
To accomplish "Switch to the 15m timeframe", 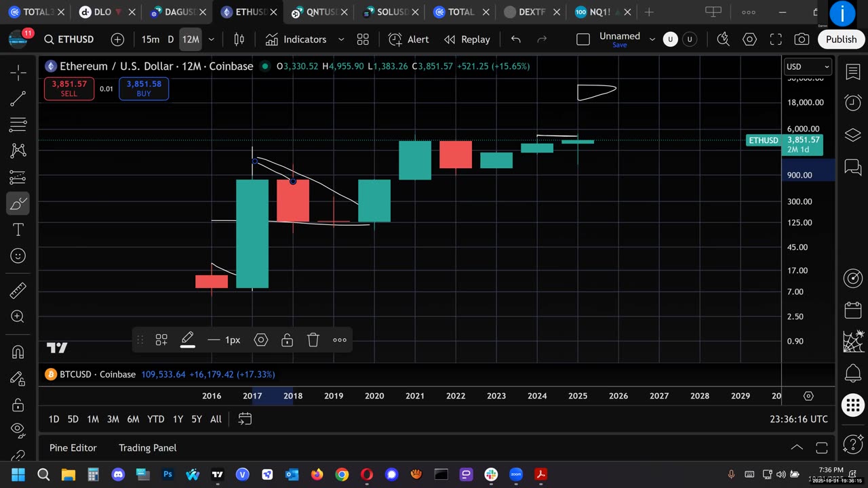I will tap(151, 39).
